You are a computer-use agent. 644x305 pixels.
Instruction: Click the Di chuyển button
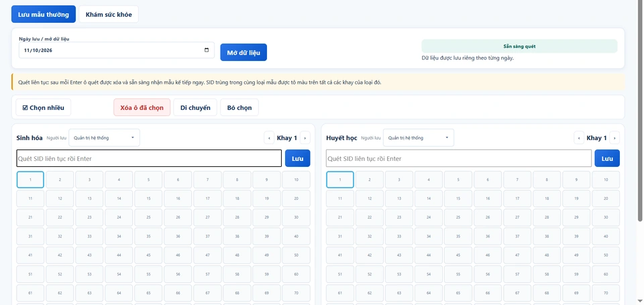click(x=195, y=107)
